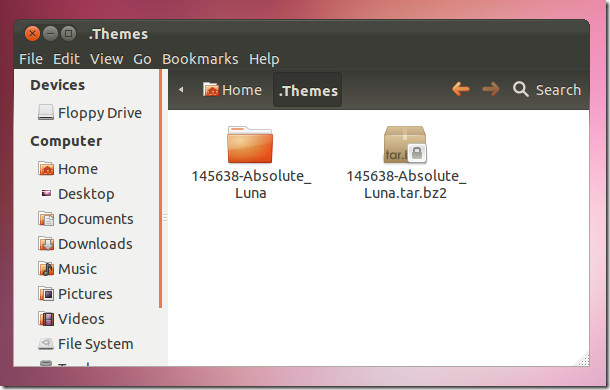Click the sidebar orange scrollbar
This screenshot has width=610, height=390.
[160, 189]
